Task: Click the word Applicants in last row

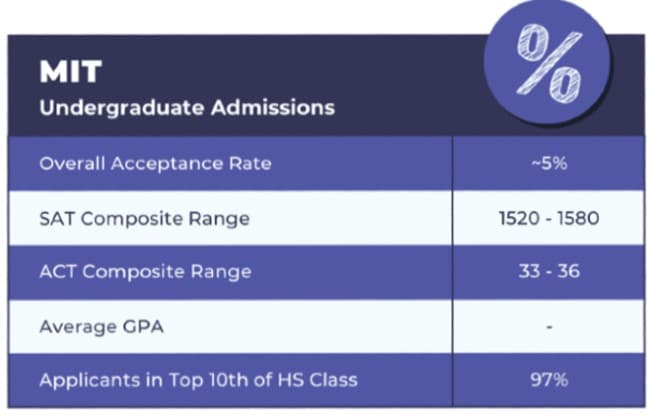Action: tap(82, 381)
